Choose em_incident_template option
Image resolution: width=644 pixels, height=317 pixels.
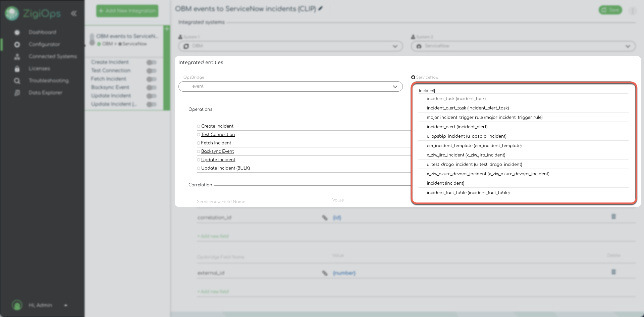coord(523,145)
